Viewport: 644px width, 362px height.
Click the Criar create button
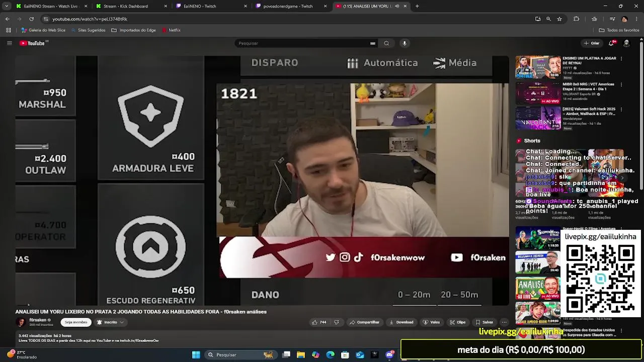(591, 43)
